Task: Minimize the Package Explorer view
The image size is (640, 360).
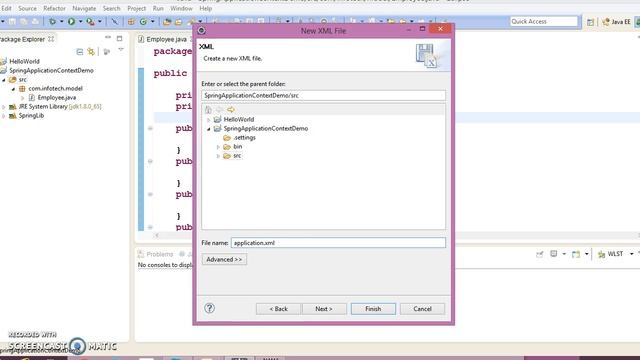Action: [108, 38]
